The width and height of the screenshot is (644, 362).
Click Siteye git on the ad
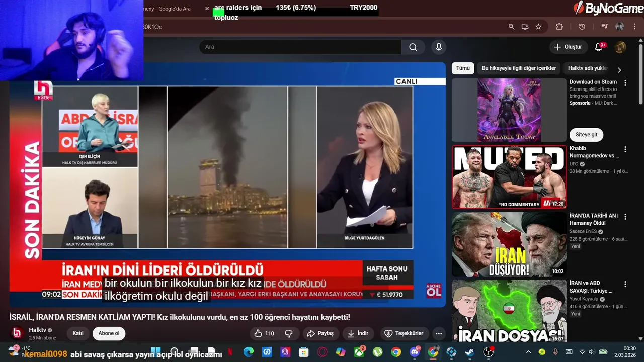click(587, 135)
